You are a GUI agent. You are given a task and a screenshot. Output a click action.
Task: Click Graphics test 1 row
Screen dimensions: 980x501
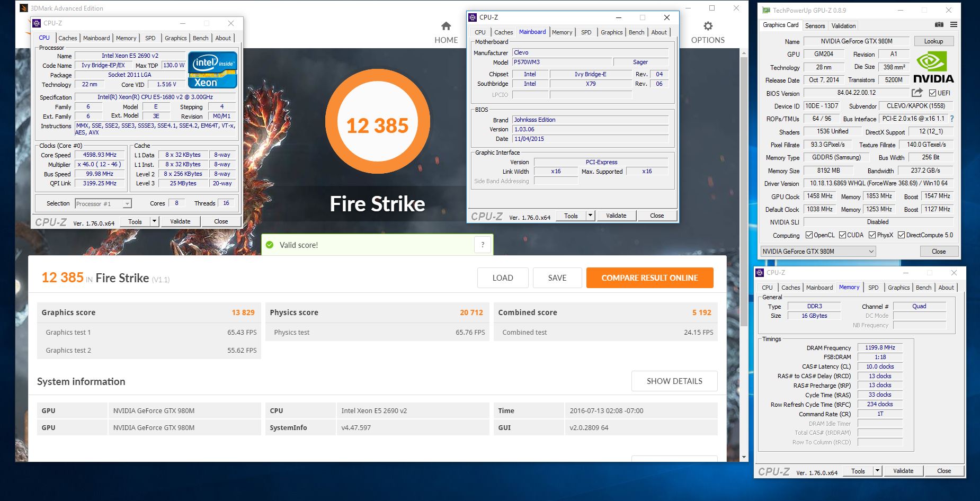tap(149, 332)
